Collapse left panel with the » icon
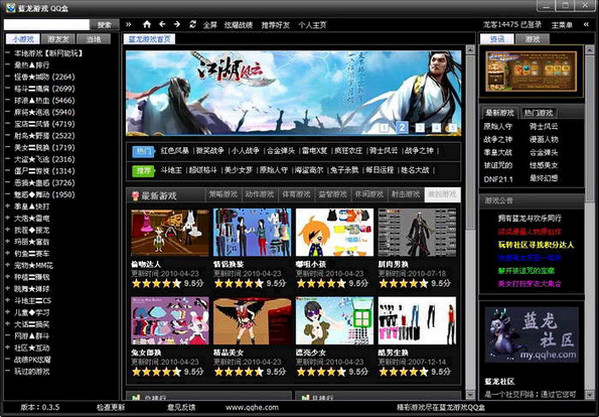Viewport: 599px width, 417px height. click(128, 24)
